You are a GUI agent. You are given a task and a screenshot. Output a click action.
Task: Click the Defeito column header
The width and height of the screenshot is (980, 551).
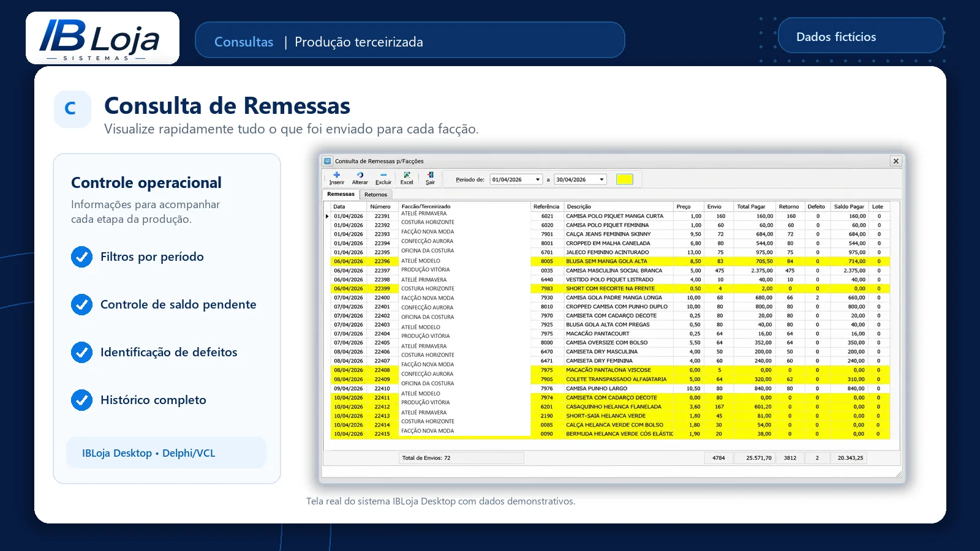click(818, 206)
